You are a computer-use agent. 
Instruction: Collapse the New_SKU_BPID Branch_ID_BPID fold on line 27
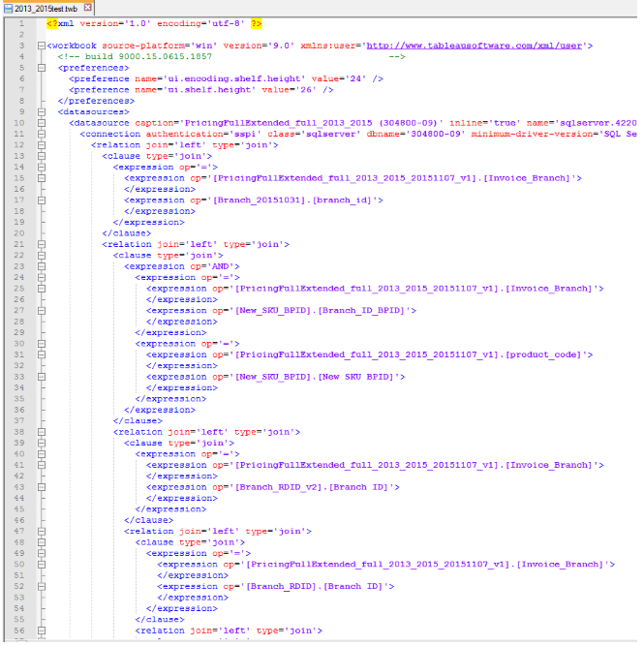coord(42,311)
